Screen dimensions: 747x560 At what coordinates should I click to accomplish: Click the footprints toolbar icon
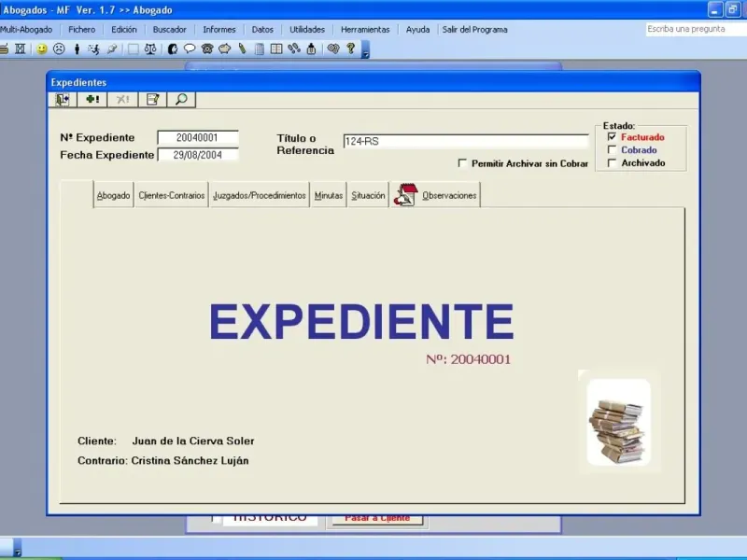pos(294,49)
